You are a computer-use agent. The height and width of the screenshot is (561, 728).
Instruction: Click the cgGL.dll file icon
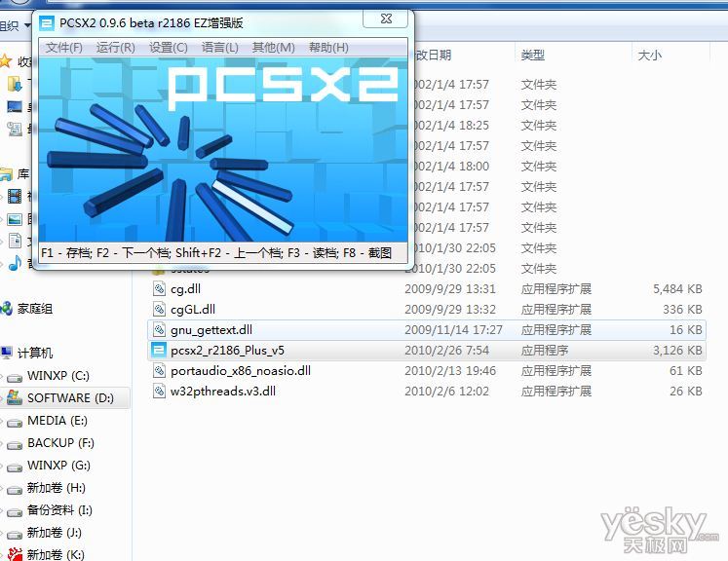point(159,309)
